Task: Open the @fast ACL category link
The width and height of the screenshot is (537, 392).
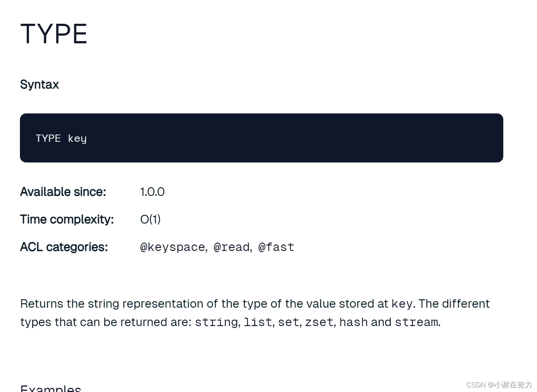Action: (x=276, y=247)
